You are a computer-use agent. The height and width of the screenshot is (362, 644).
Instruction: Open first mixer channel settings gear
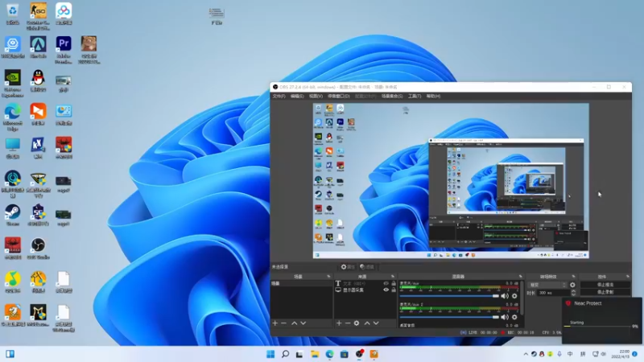point(514,296)
